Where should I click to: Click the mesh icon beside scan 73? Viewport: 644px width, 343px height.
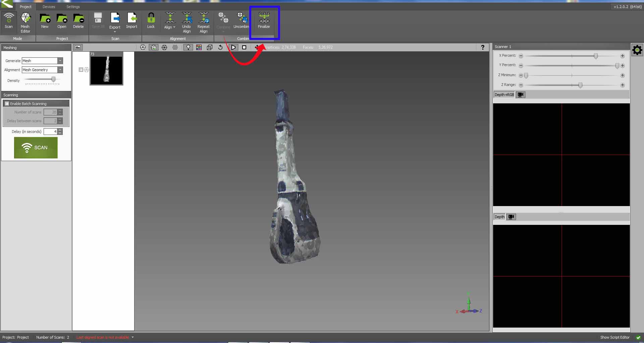(x=87, y=70)
